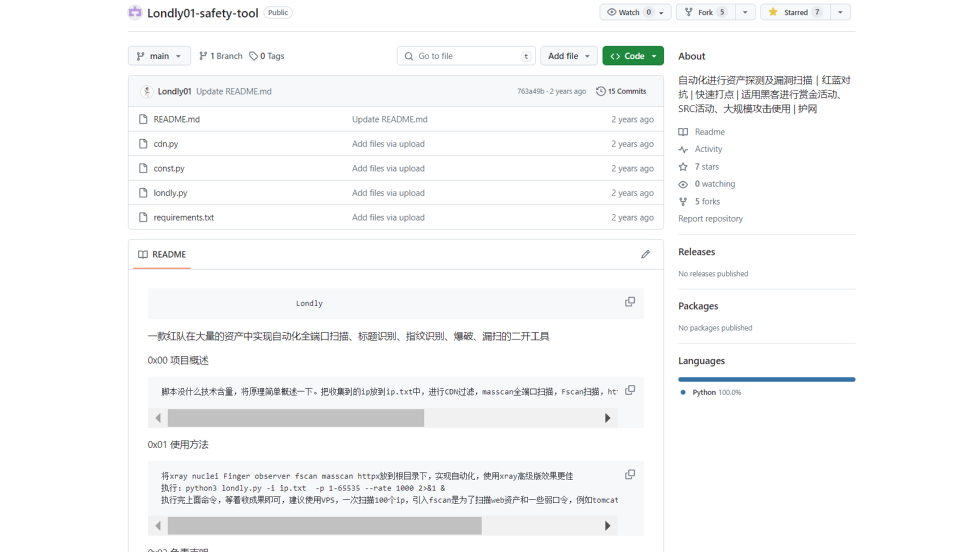
Task: View the 1 Branch link
Action: pyautogui.click(x=220, y=56)
